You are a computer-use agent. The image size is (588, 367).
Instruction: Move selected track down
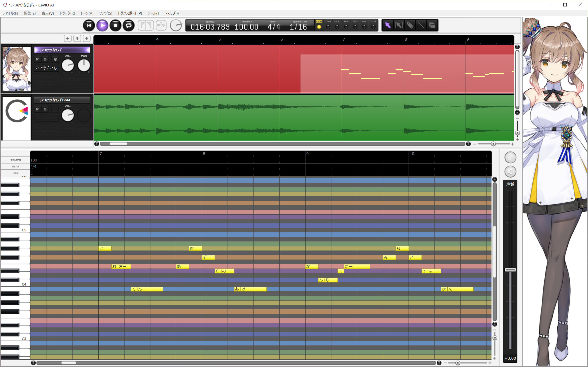click(x=87, y=38)
